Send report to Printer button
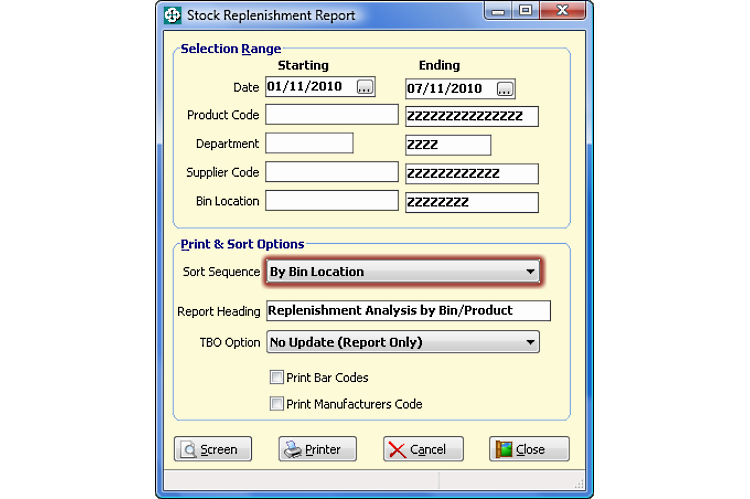The height and width of the screenshot is (499, 750). point(318,449)
